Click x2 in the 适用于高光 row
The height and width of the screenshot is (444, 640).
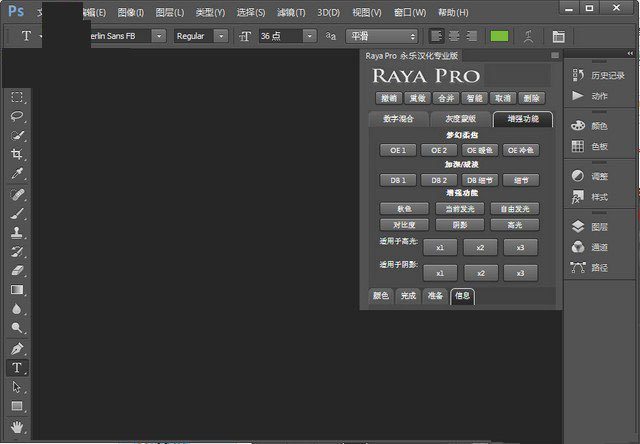480,247
